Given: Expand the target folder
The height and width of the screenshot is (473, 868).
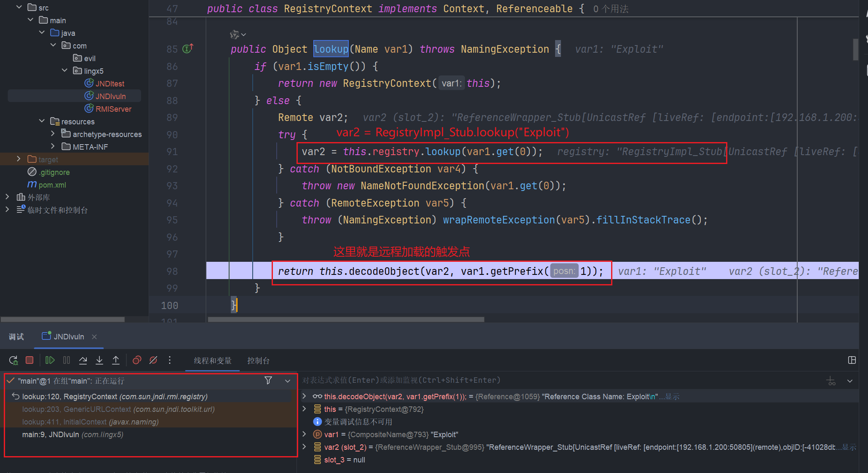Looking at the screenshot, I should (x=19, y=159).
